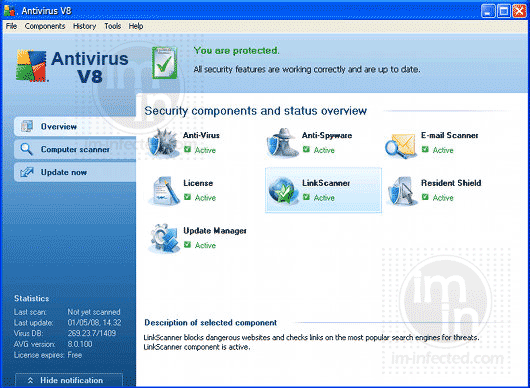Click LinkScanner green Active check mark
Viewport: 530px width, 388px height.
[x=306, y=197]
